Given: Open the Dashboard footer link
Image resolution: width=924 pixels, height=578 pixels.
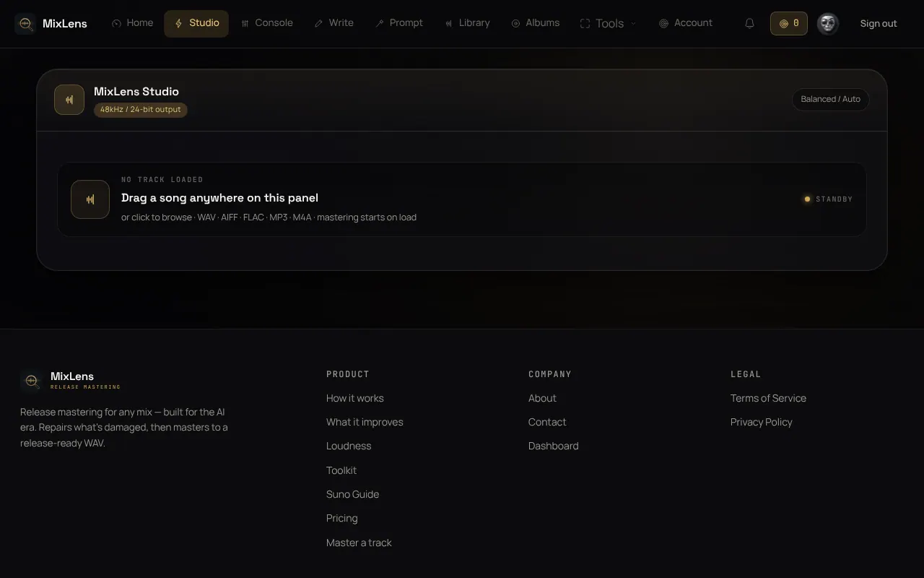Looking at the screenshot, I should click(554, 446).
